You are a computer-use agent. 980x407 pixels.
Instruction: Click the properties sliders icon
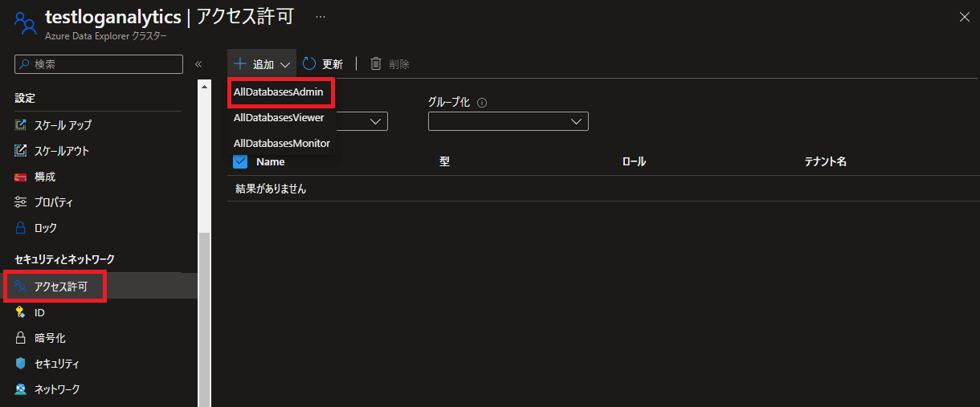(x=21, y=202)
